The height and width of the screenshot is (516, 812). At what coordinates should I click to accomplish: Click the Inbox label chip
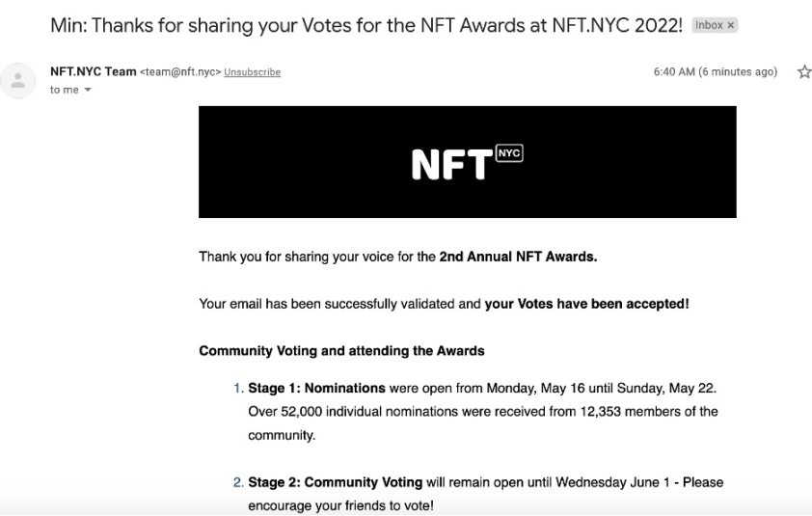coord(710,25)
